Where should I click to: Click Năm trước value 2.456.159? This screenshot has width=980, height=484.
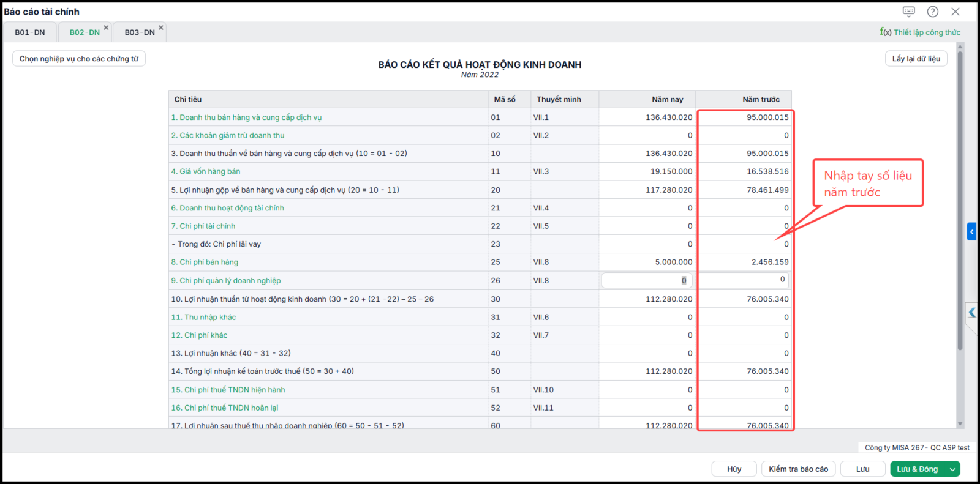[770, 262]
